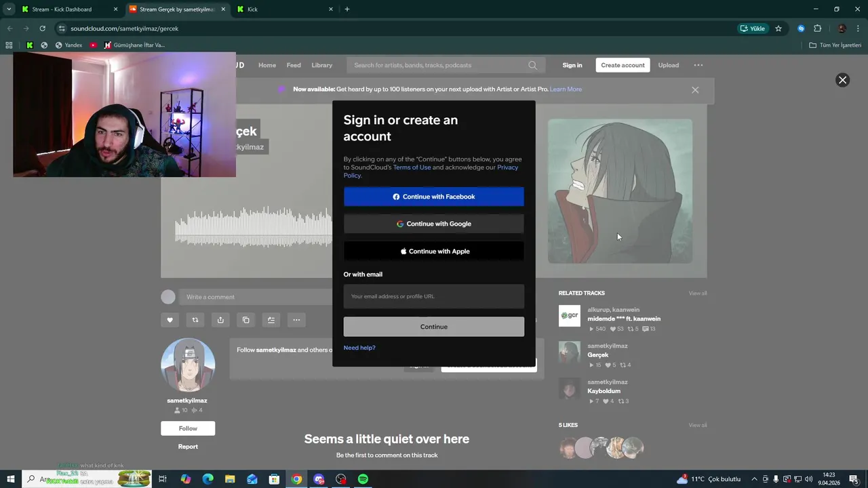Continue with Facebook sign-in
Viewport: 868px width, 488px height.
[434, 197]
